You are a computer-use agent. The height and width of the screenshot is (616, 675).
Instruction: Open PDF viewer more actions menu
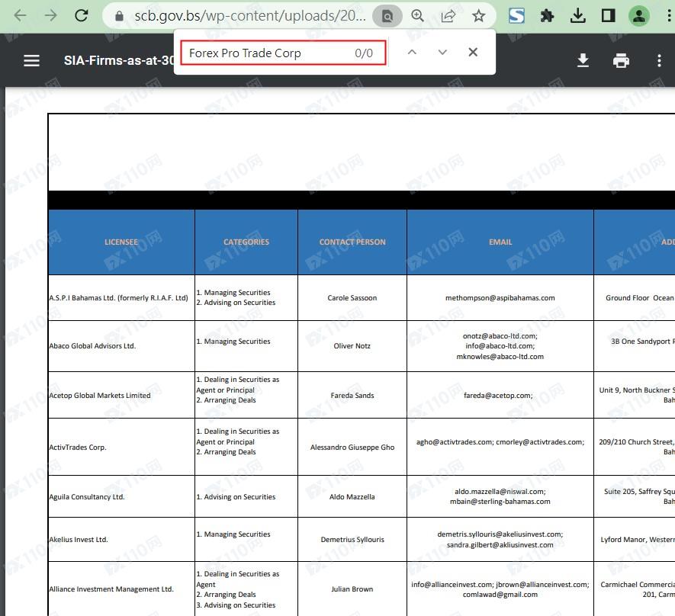(659, 60)
